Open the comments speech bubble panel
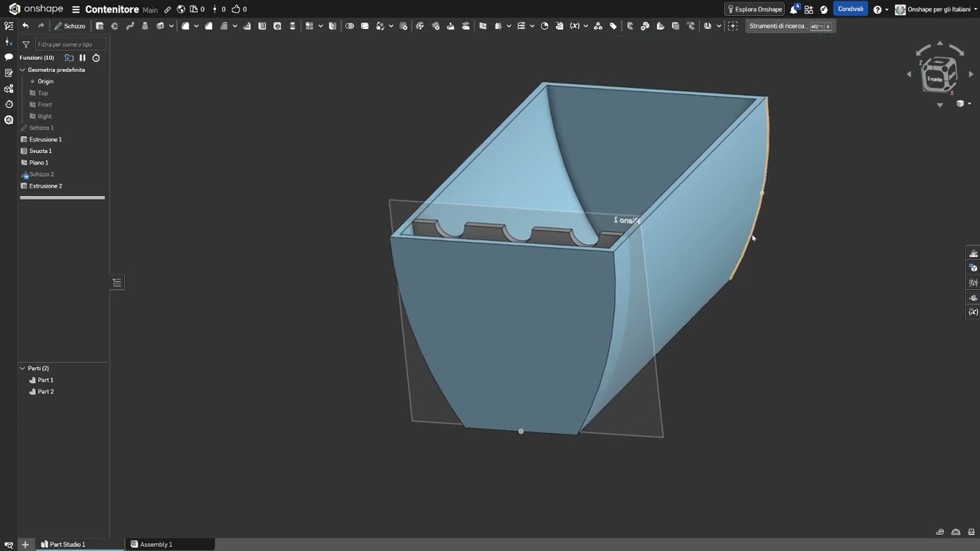This screenshot has height=551, width=980. pyautogui.click(x=8, y=57)
